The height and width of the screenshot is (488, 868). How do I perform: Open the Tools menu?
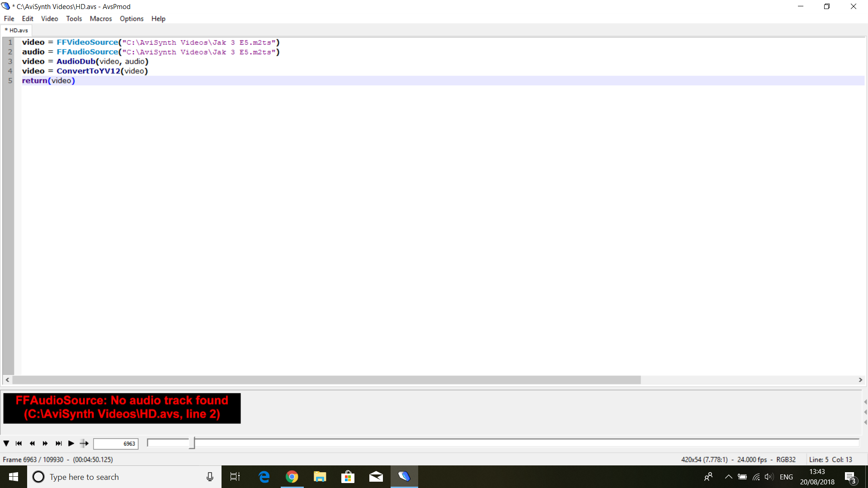tap(74, 19)
